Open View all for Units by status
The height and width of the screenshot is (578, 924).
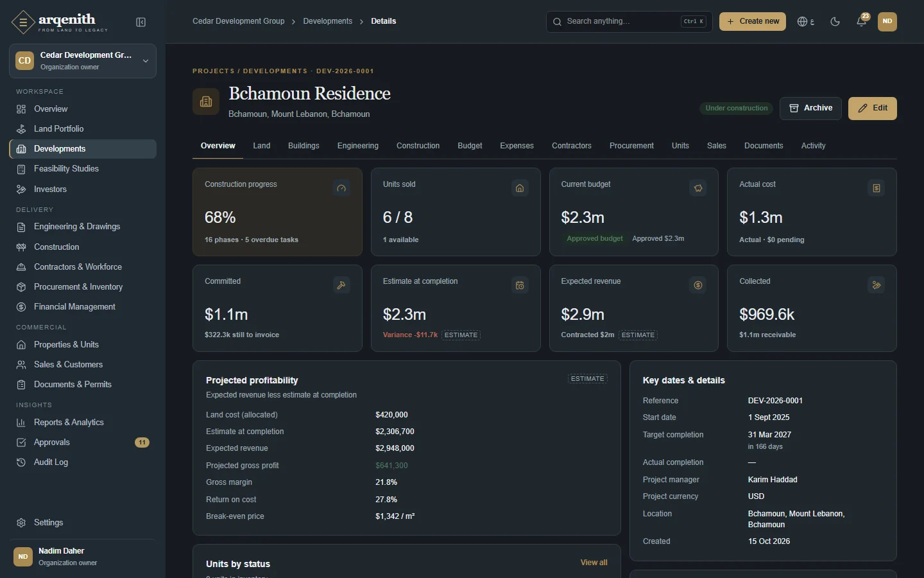[x=594, y=563]
